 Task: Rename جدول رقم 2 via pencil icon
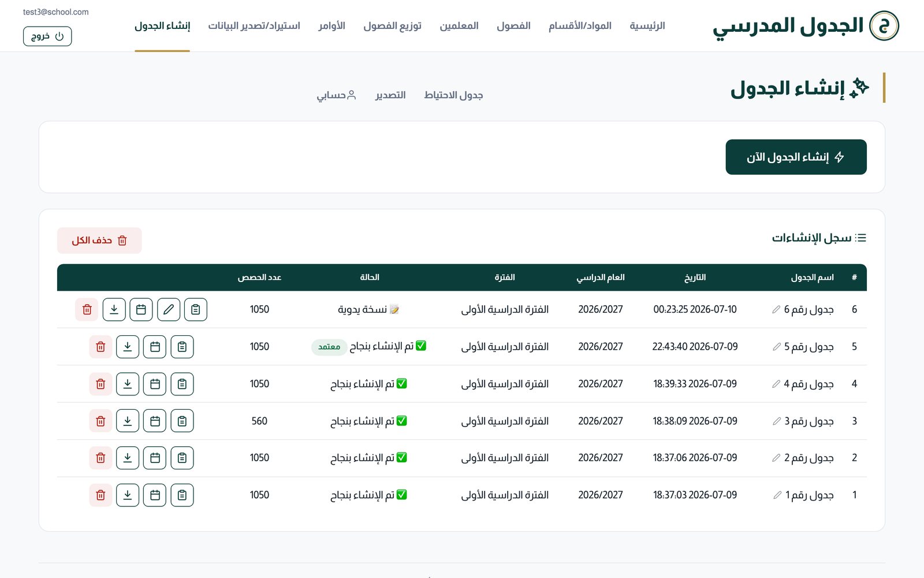pos(776,458)
